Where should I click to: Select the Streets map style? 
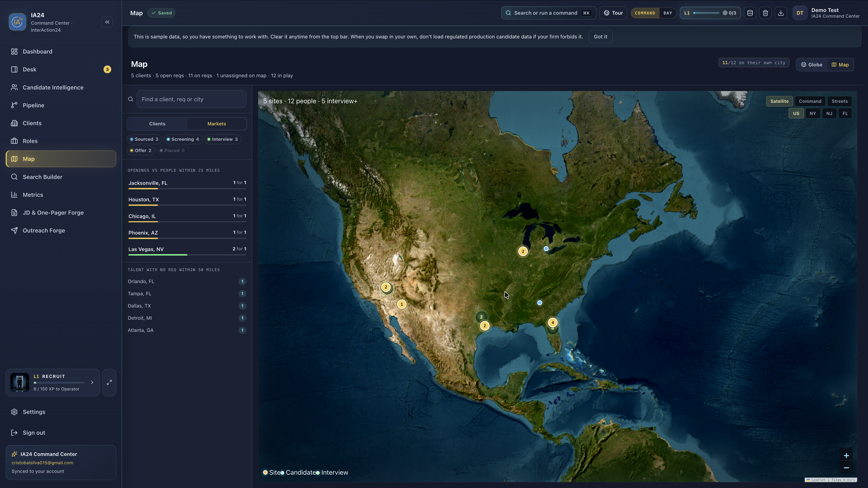[840, 101]
